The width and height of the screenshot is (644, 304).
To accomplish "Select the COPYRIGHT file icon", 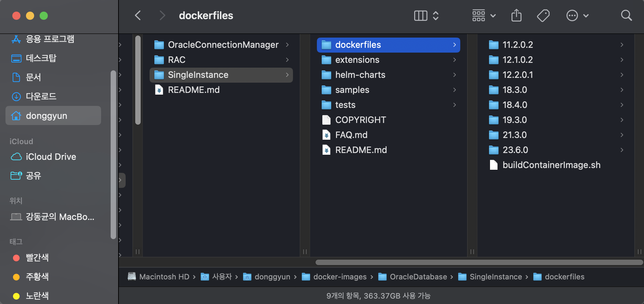I will [x=326, y=120].
